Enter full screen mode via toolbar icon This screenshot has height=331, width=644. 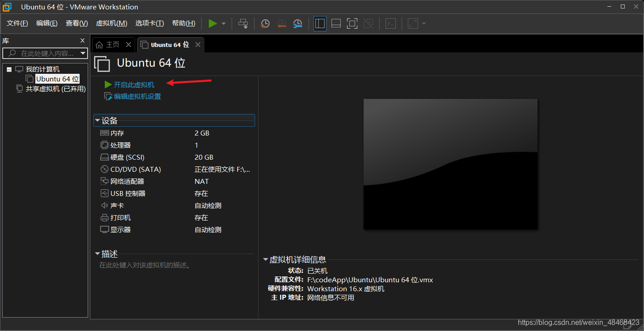coord(352,23)
